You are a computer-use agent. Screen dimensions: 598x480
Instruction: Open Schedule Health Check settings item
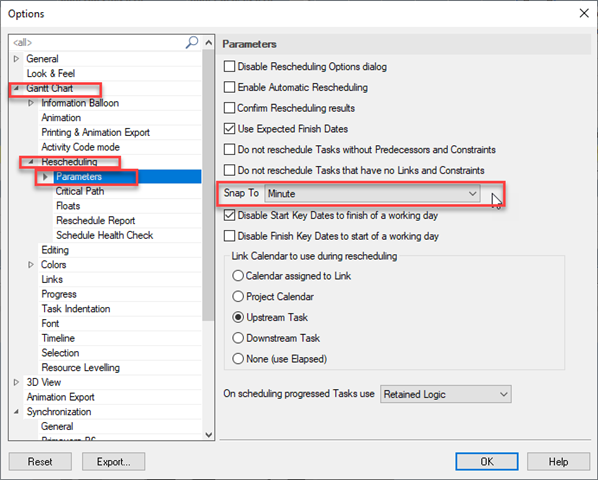(104, 235)
